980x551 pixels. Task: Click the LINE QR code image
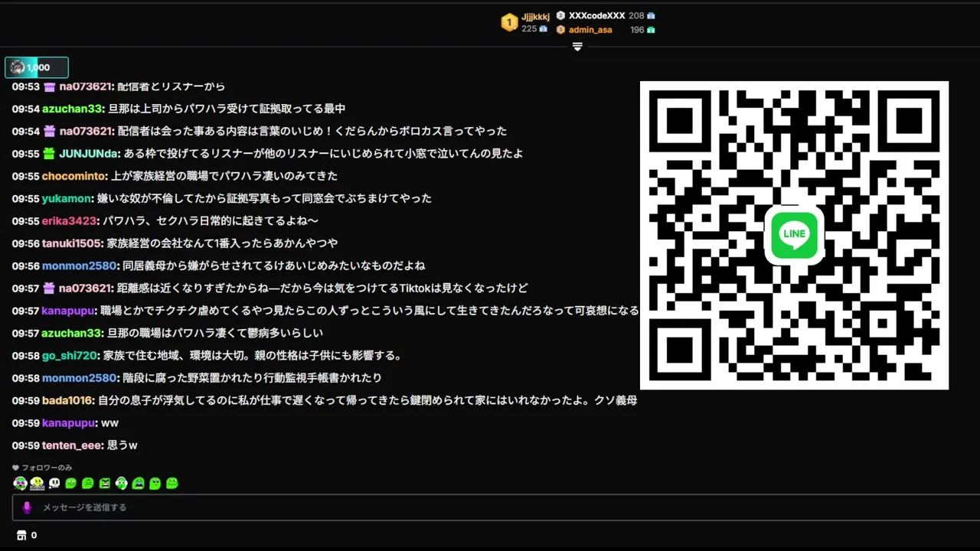click(794, 235)
